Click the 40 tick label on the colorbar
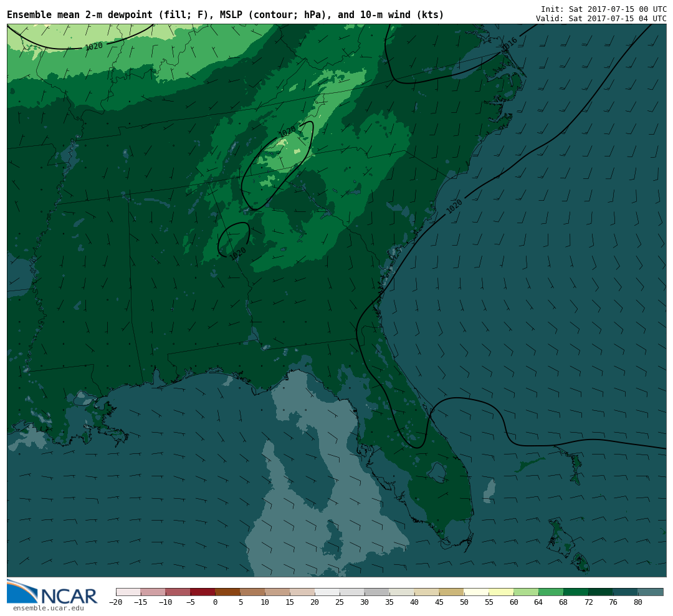Image resolution: width=673 pixels, height=616 pixels. click(414, 602)
